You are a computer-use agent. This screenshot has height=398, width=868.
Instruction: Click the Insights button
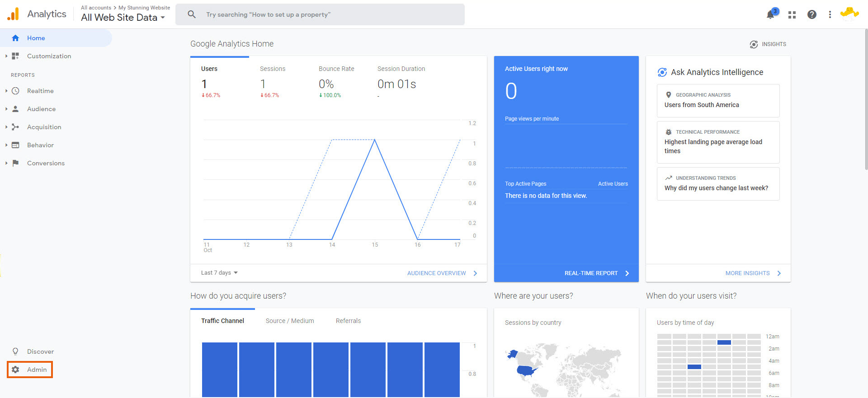[768, 44]
